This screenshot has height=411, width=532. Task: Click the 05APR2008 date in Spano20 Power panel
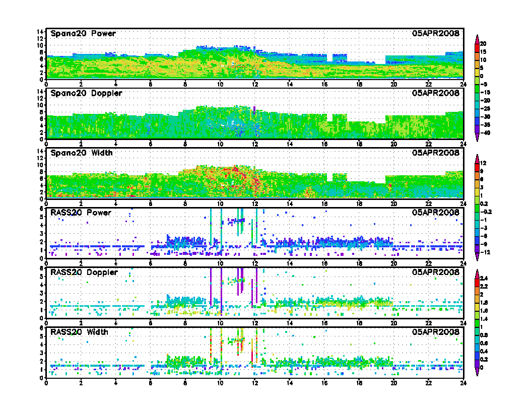436,33
